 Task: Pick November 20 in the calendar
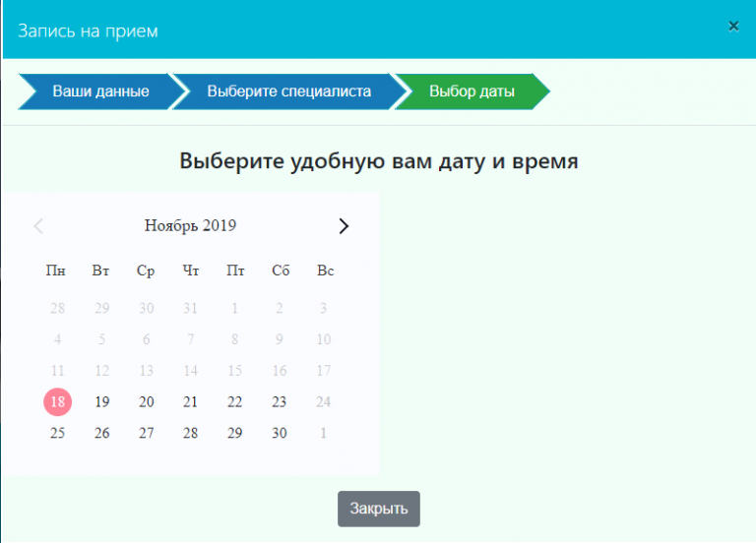coord(146,401)
